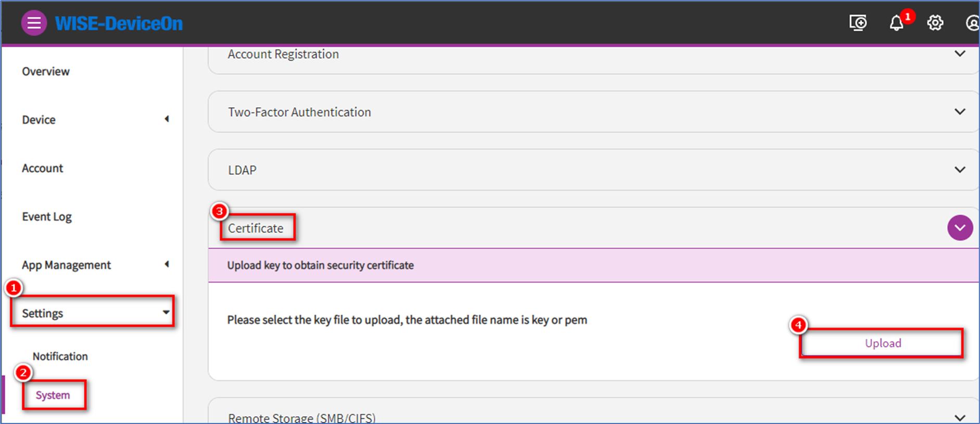Expand the Account Registration section

pos(960,54)
